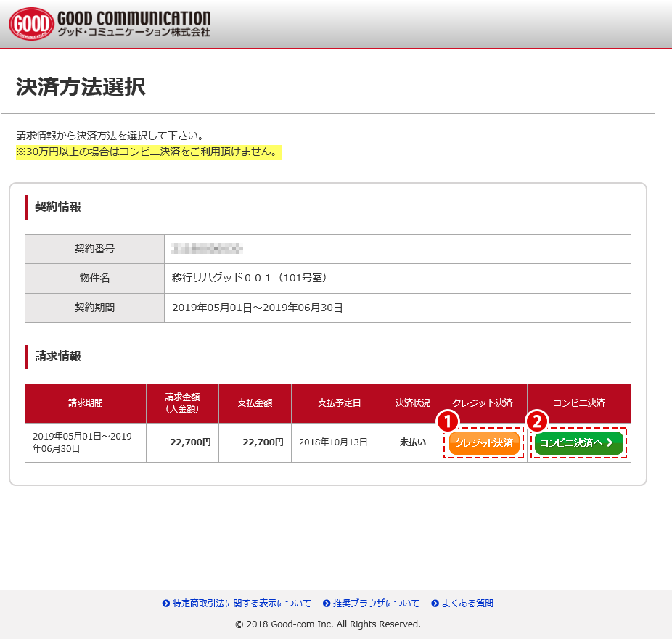Click the 未払い payment status cell
672x639 pixels.
tap(412, 442)
